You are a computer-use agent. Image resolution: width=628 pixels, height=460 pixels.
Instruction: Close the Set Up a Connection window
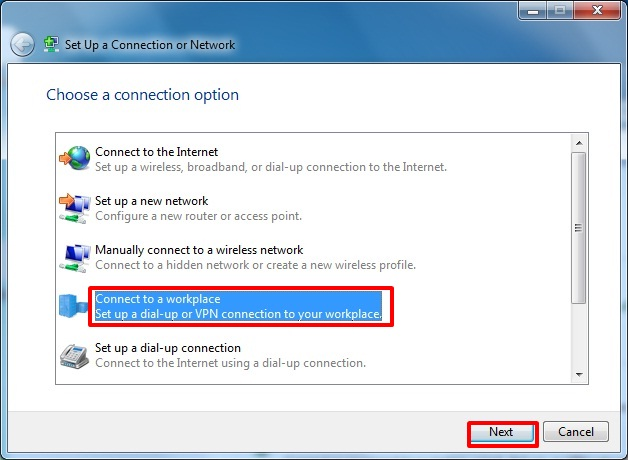pyautogui.click(x=597, y=10)
